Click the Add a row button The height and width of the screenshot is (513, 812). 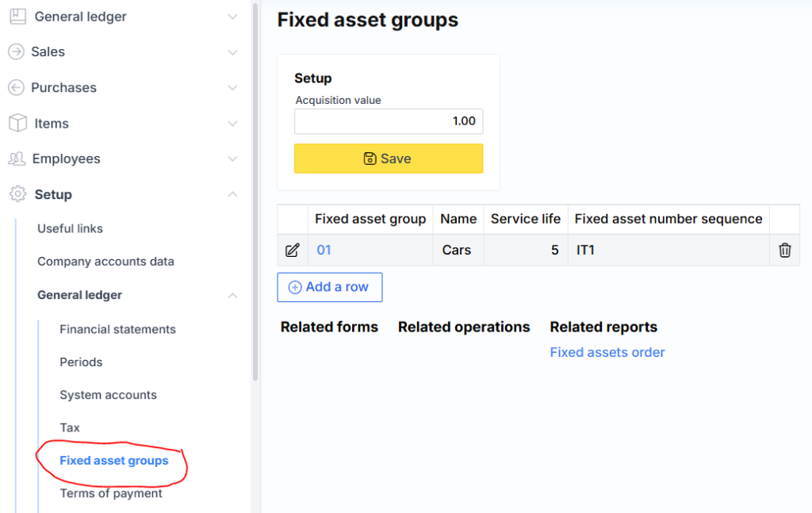tap(329, 287)
